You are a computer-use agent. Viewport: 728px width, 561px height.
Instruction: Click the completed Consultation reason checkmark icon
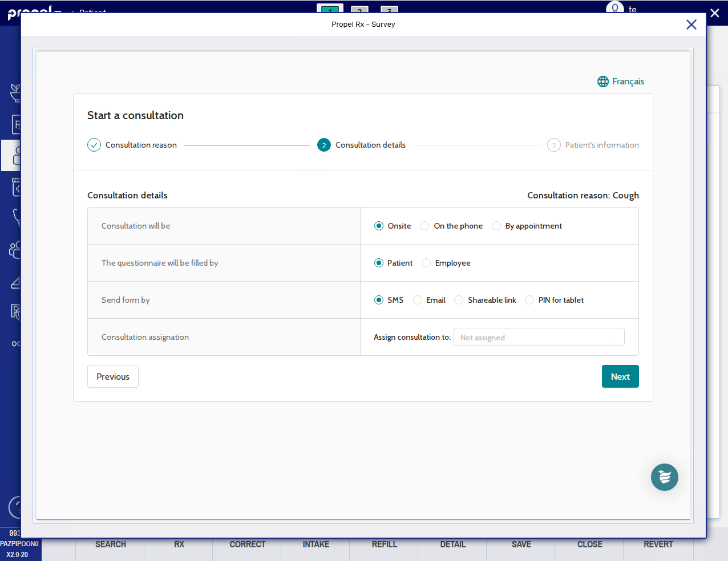(94, 145)
